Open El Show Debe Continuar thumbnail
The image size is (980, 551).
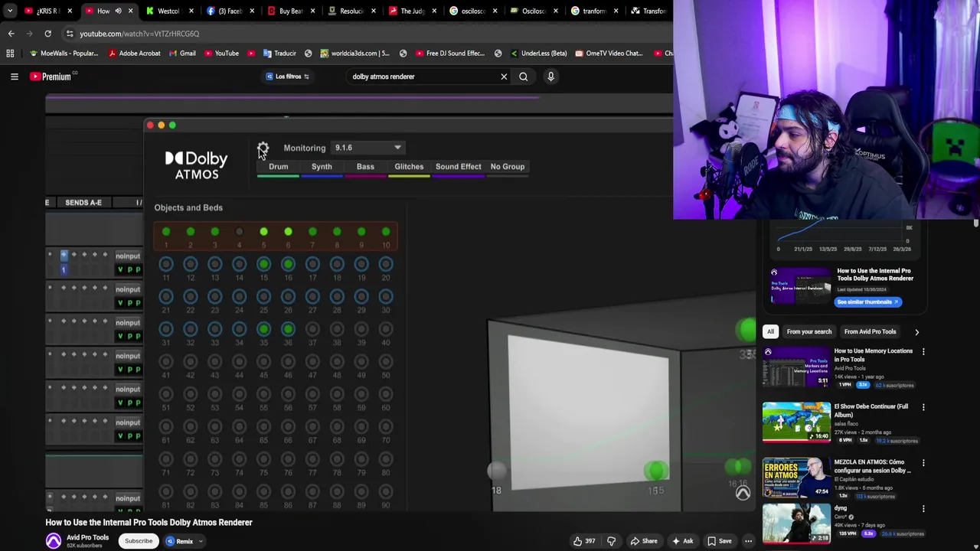point(796,422)
